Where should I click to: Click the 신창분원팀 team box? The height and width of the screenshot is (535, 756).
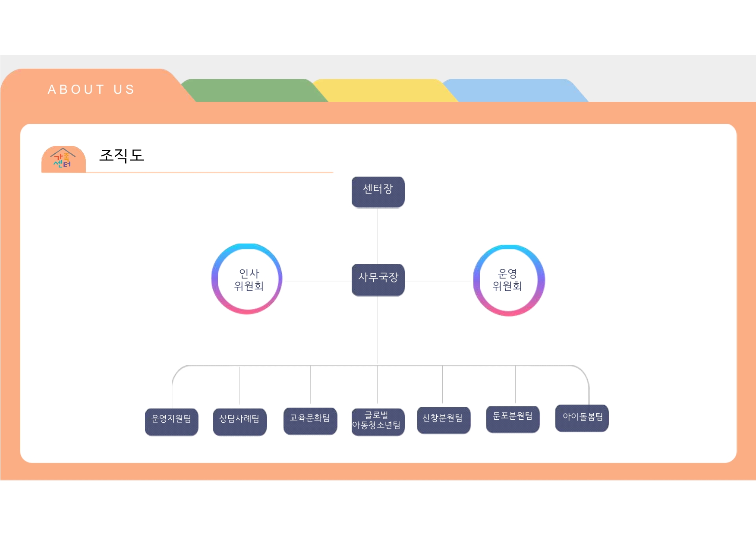444,420
